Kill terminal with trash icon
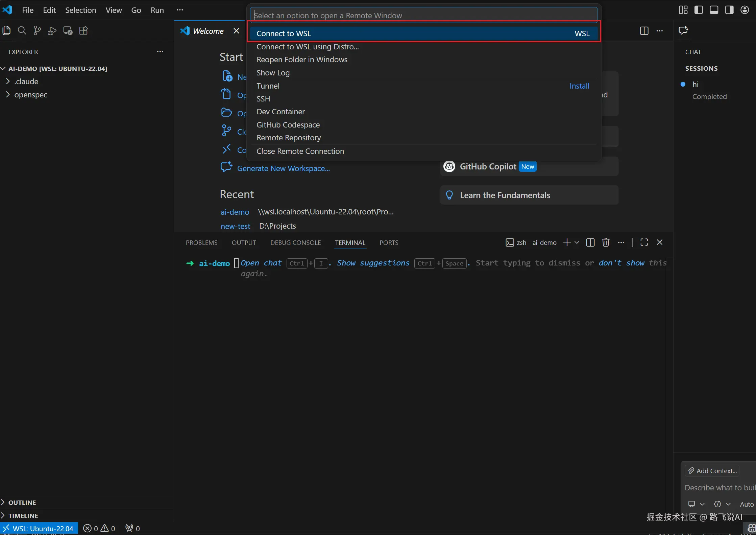This screenshot has height=535, width=756. point(606,242)
